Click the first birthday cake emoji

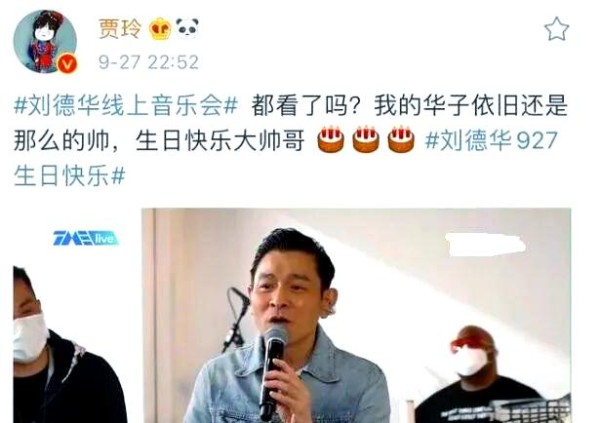pyautogui.click(x=331, y=139)
